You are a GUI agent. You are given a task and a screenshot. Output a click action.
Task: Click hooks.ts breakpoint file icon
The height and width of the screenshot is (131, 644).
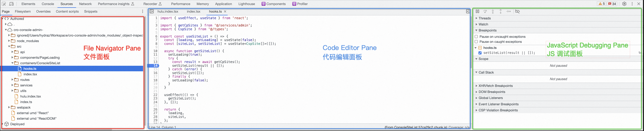pos(480,48)
